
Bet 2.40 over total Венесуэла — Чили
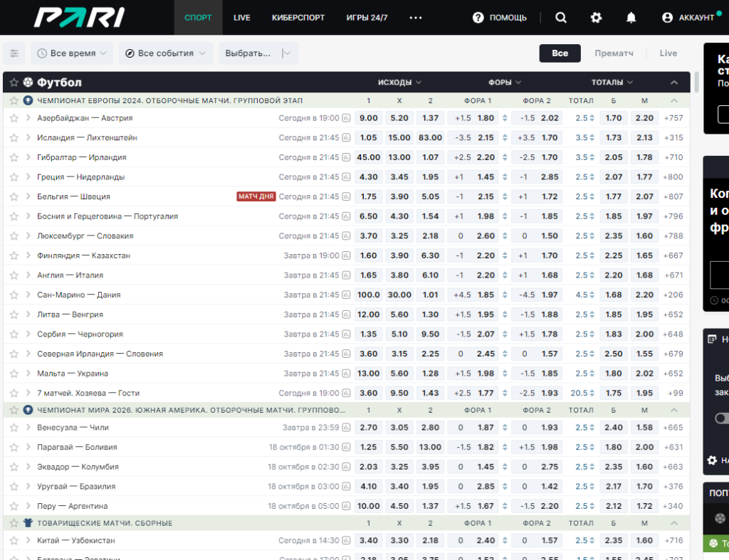point(613,428)
